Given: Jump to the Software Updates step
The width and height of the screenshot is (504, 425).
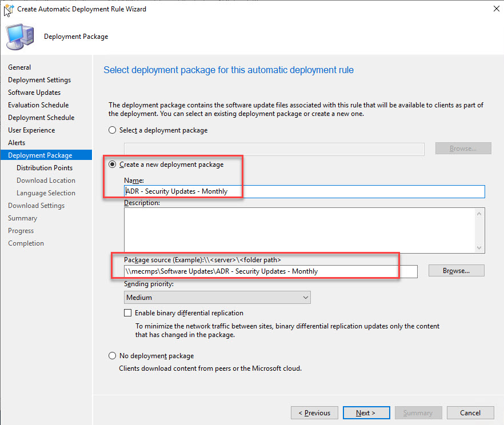Looking at the screenshot, I should [34, 93].
